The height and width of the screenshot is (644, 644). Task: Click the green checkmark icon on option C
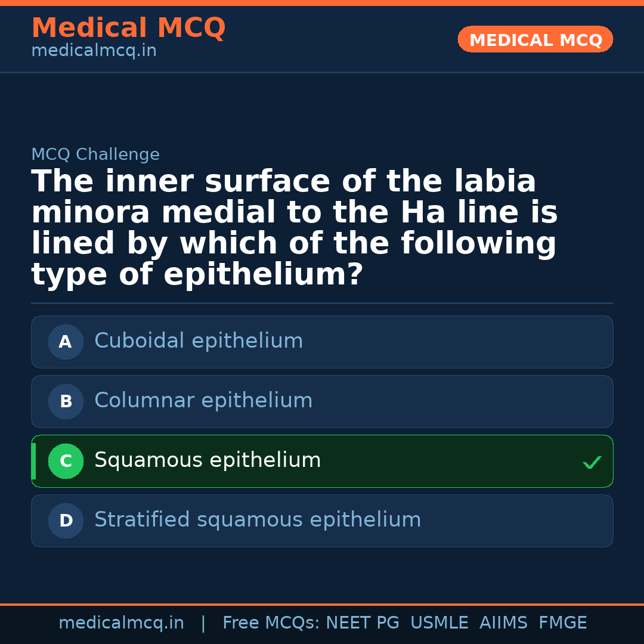click(x=592, y=462)
